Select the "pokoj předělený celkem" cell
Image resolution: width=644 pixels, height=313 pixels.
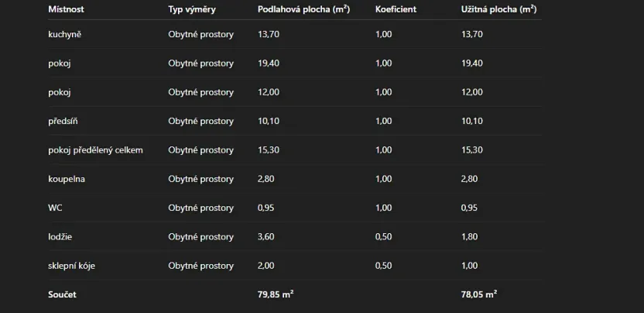coord(95,150)
